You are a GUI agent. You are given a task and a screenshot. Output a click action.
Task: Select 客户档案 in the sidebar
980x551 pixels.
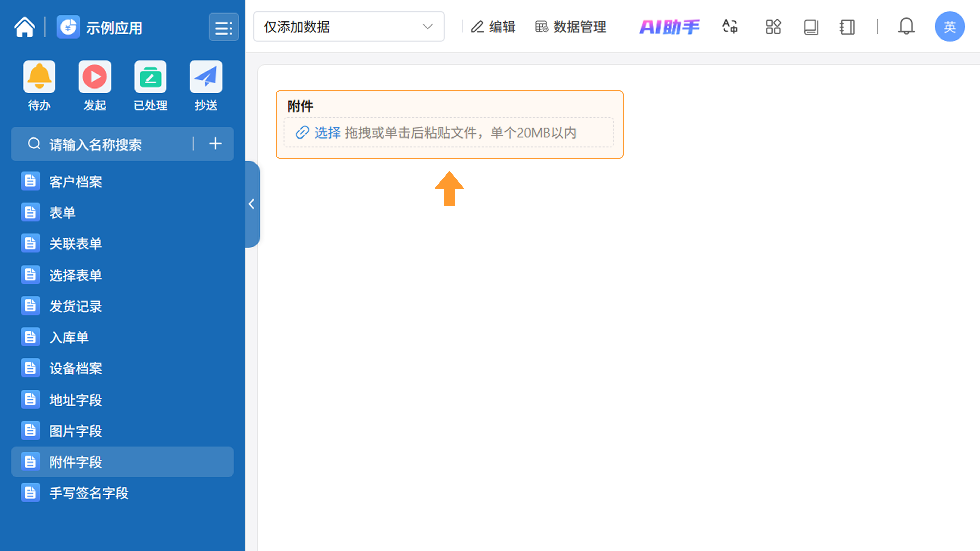[x=75, y=182]
